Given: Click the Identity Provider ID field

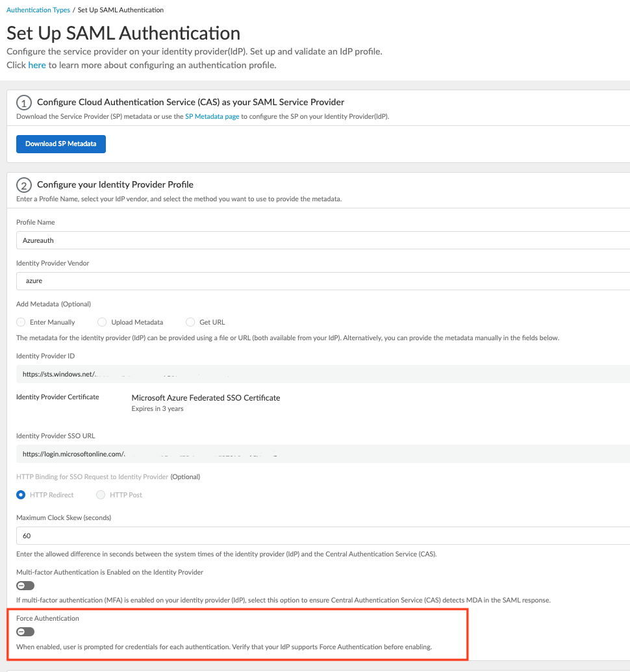Looking at the screenshot, I should tap(323, 374).
